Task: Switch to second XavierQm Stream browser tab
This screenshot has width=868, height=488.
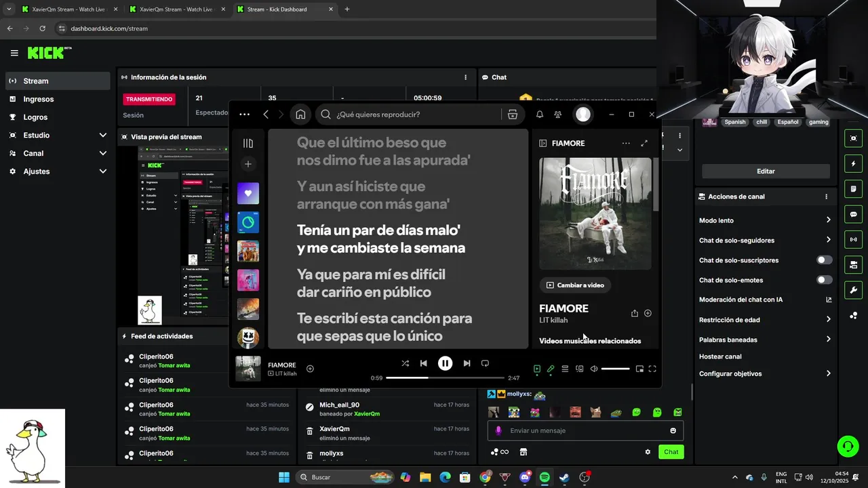Action: pos(175,9)
